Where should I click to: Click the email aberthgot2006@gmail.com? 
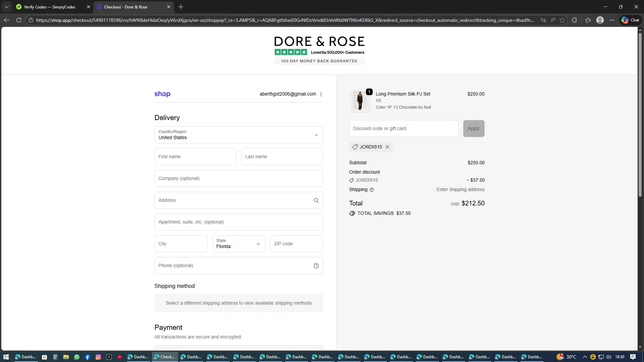[288, 94]
